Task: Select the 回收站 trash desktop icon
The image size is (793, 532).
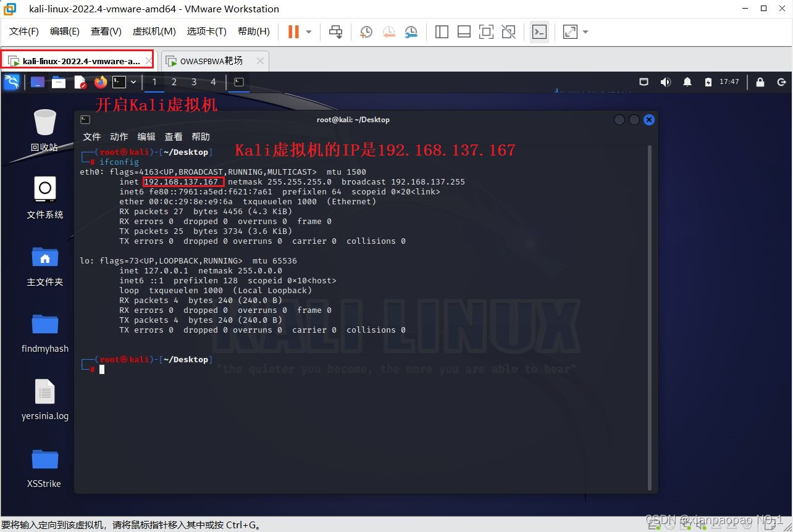Action: click(44, 130)
